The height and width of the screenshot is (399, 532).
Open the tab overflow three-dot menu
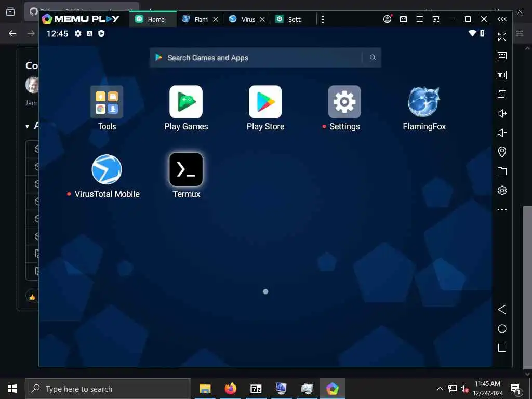pyautogui.click(x=323, y=19)
